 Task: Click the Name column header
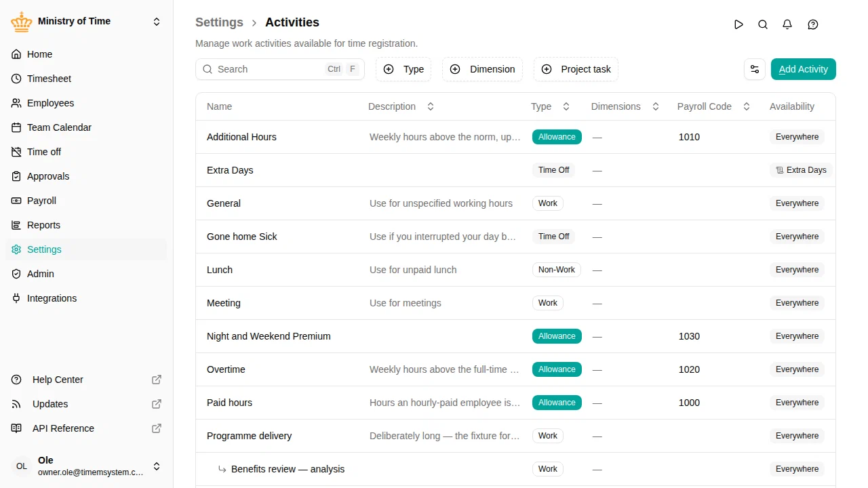(219, 106)
